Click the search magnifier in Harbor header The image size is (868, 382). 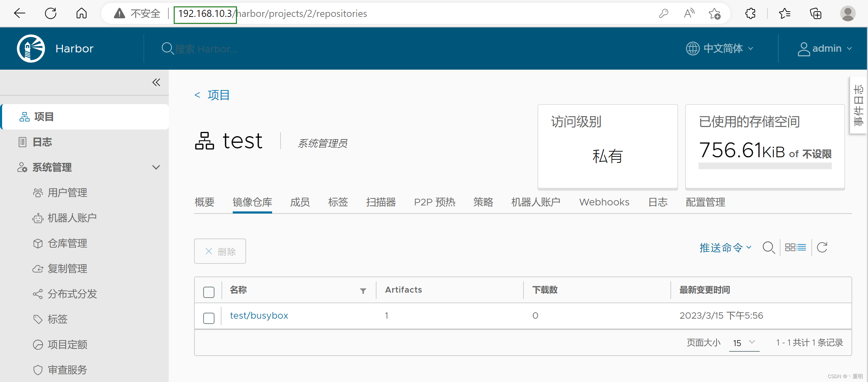coord(167,49)
